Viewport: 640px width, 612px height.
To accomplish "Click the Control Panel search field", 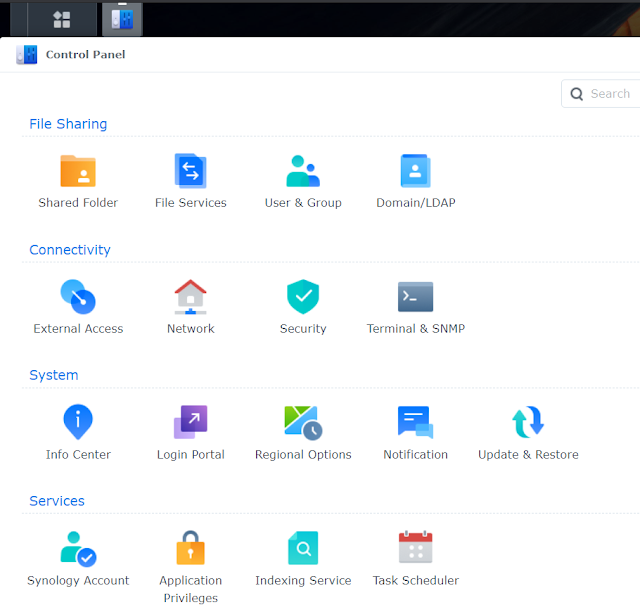I will click(601, 93).
